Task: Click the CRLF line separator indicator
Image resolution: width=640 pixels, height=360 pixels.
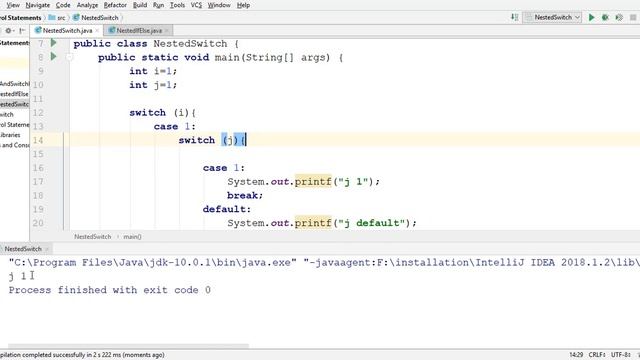Action: (597, 355)
